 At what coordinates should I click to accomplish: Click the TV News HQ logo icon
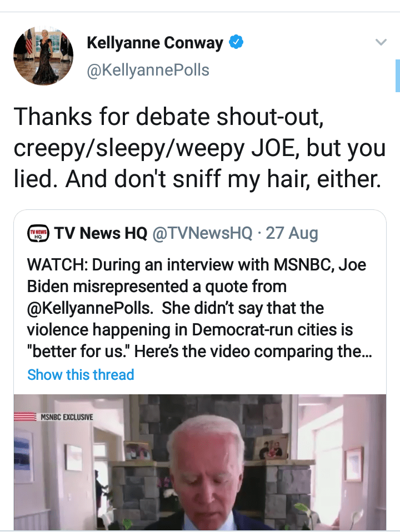[38, 234]
